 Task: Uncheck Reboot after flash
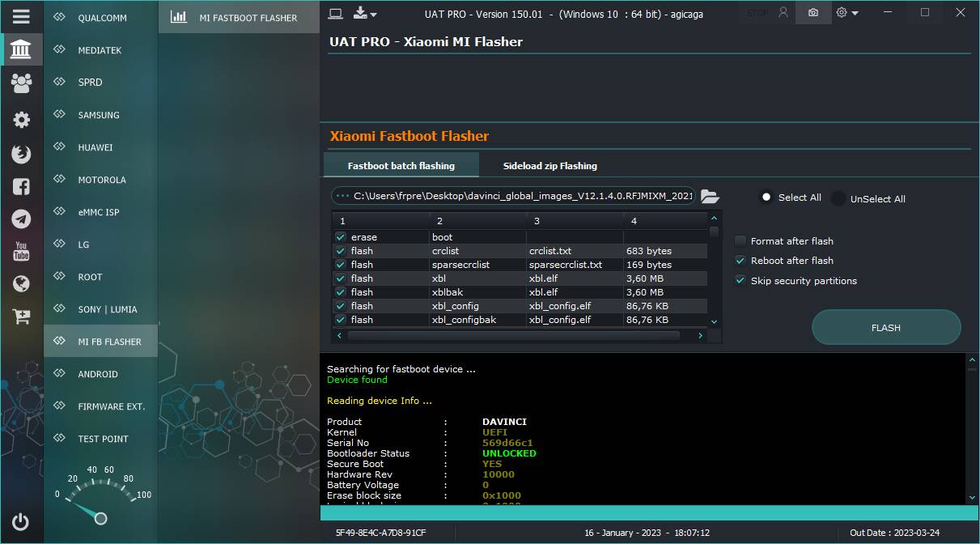point(740,261)
